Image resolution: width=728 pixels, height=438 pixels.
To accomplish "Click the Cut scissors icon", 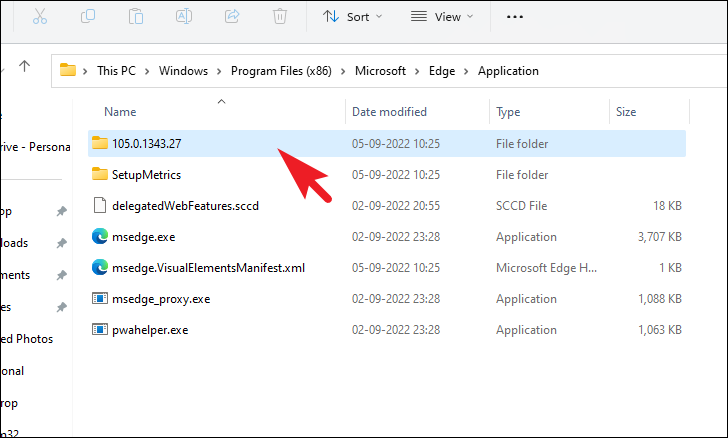I will (x=40, y=17).
